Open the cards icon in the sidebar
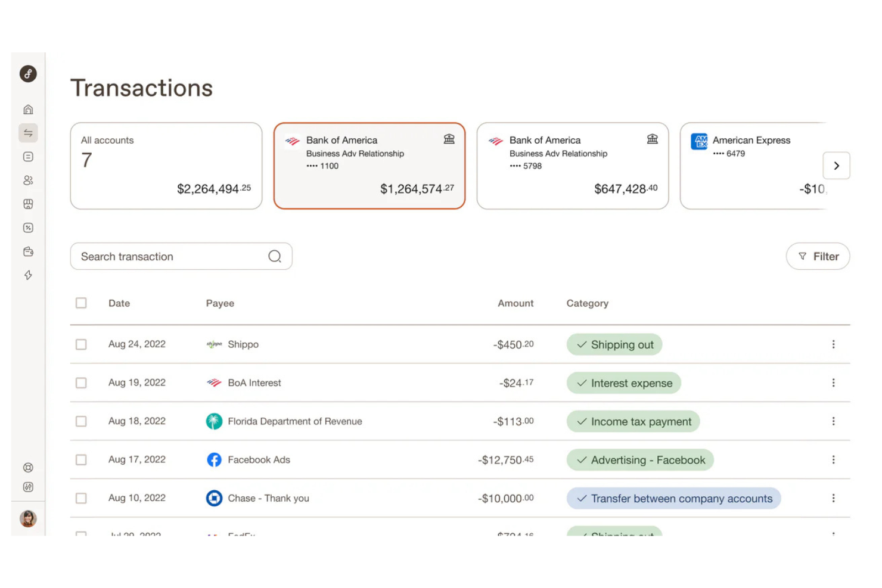The image size is (882, 588). tap(28, 204)
